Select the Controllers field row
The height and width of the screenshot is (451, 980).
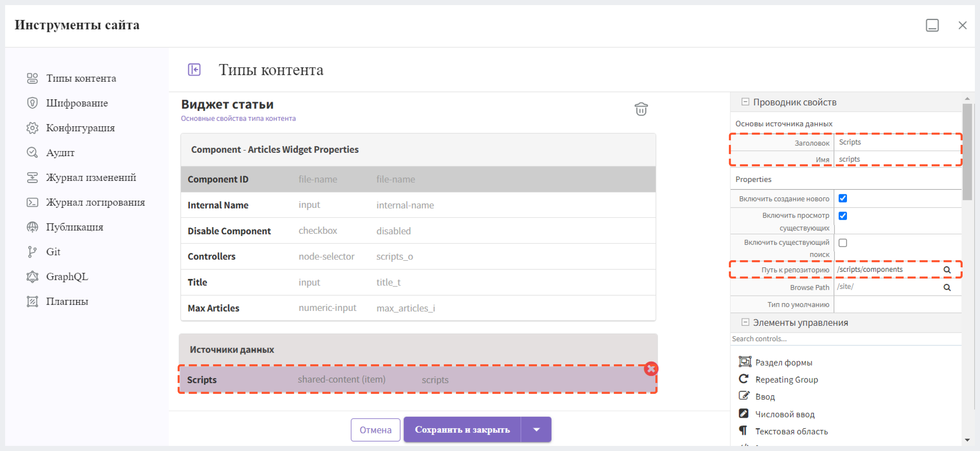tap(418, 257)
